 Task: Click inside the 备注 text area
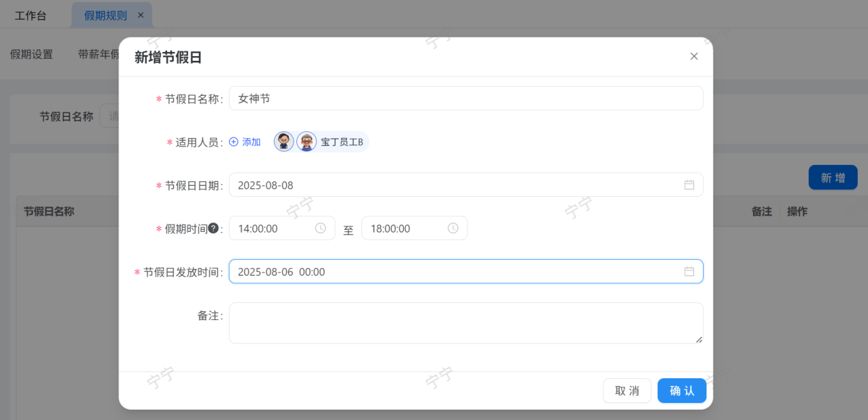pyautogui.click(x=465, y=323)
